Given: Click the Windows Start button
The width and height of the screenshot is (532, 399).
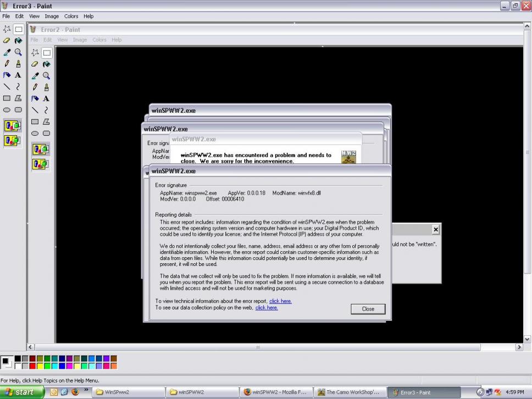Looking at the screenshot, I should pos(21,392).
